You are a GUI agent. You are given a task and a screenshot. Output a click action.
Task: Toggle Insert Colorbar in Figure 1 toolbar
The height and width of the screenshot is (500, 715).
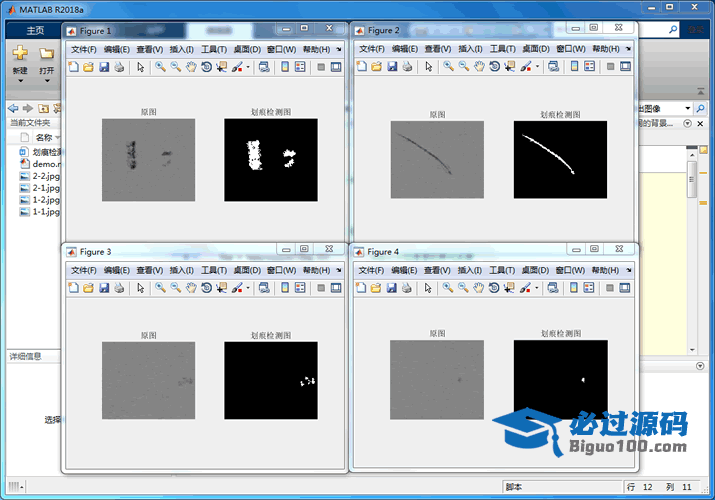click(285, 67)
